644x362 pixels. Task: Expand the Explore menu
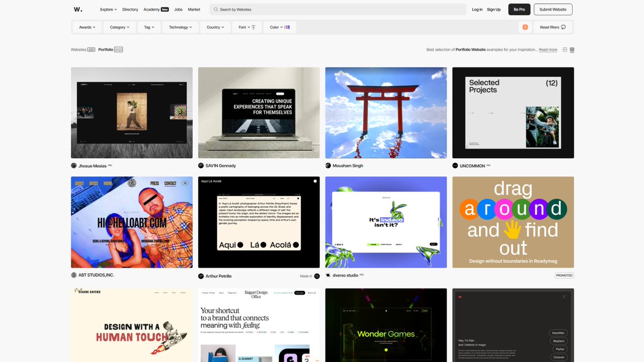coord(108,9)
